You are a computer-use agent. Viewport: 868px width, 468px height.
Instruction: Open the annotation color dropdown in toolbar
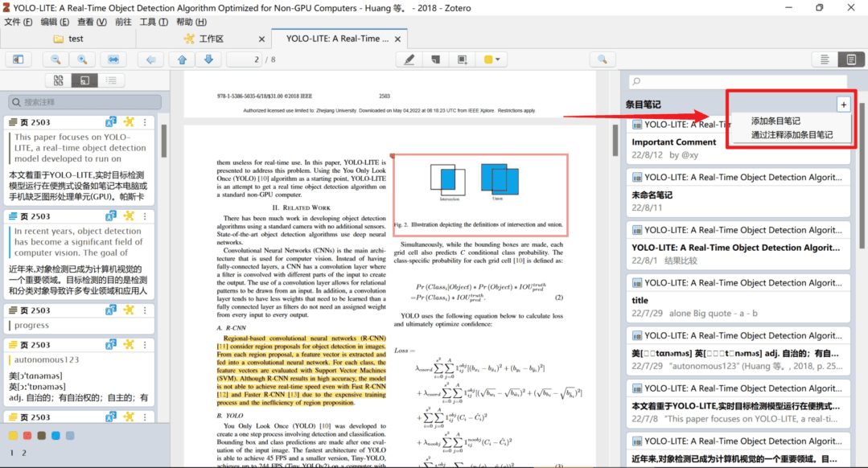492,60
